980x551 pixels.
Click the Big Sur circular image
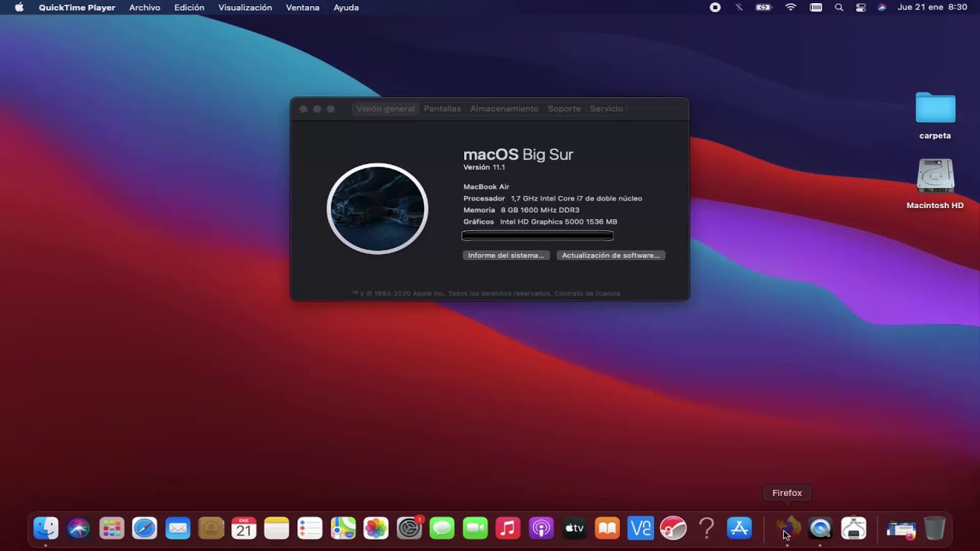coord(377,208)
